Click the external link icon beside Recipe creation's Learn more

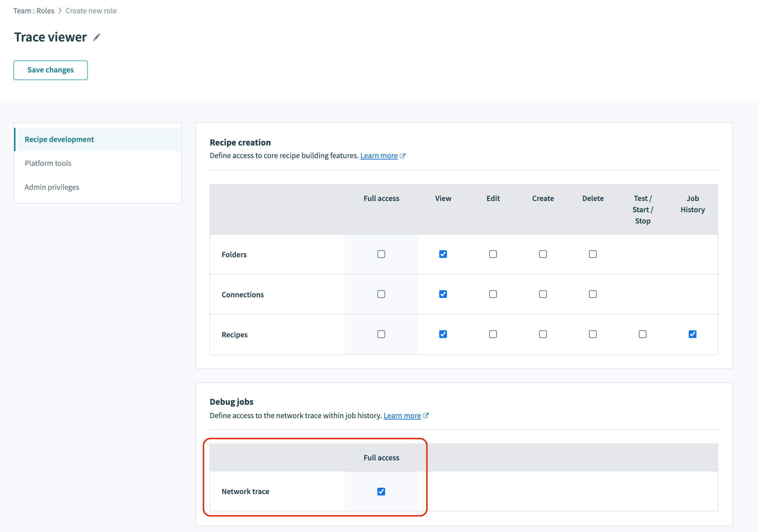403,155
